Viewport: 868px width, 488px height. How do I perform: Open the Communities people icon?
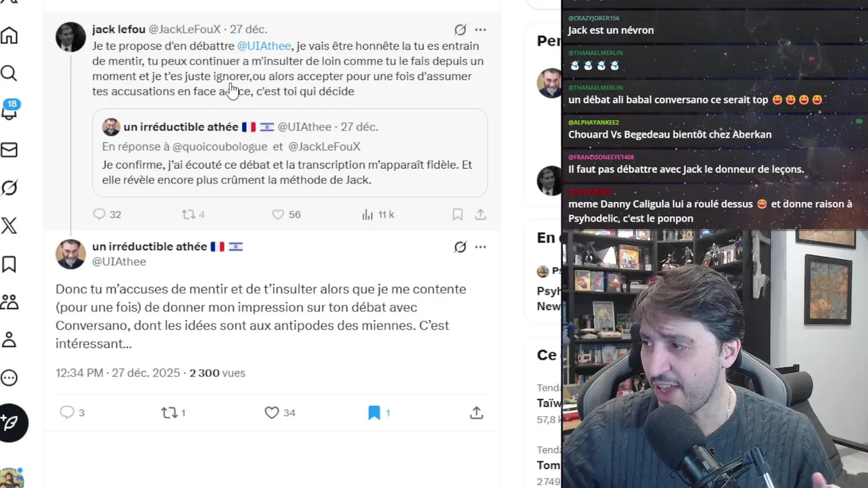[x=9, y=302]
